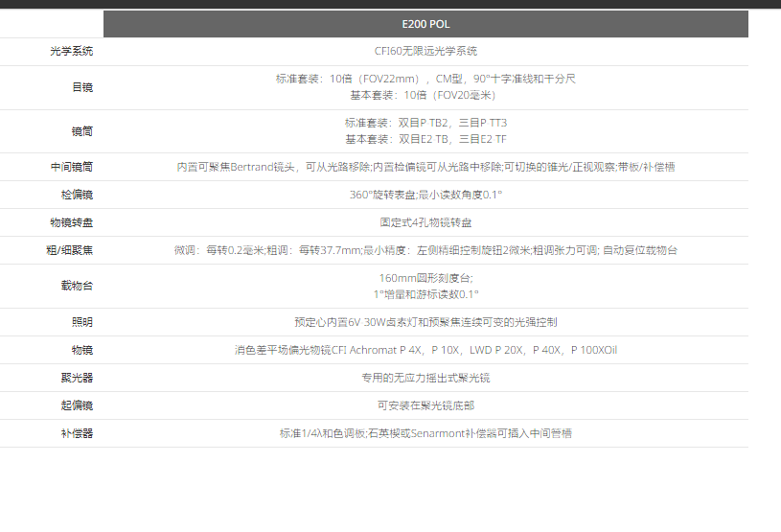Click 固定式4孔物镜转盘 value
781x532 pixels.
425,222
